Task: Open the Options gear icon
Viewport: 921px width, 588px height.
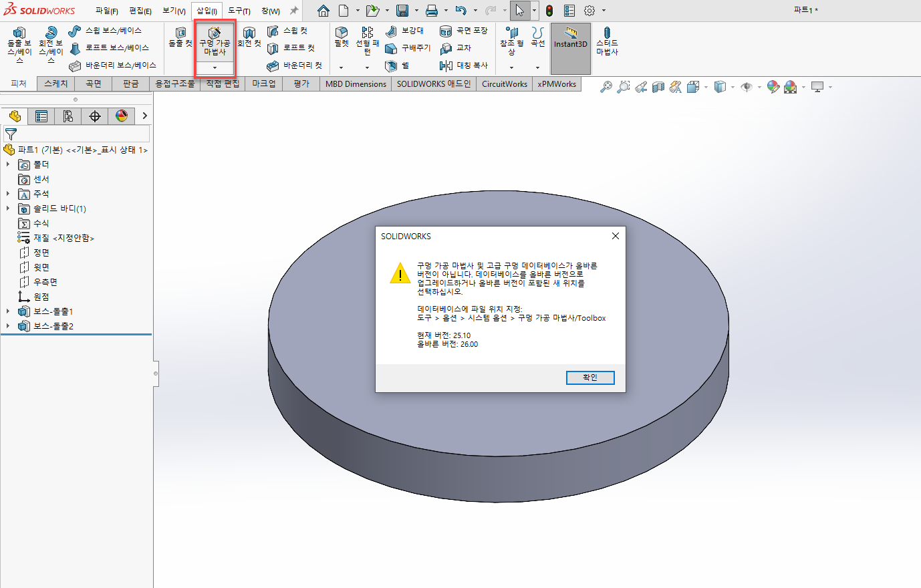Action: pyautogui.click(x=589, y=11)
